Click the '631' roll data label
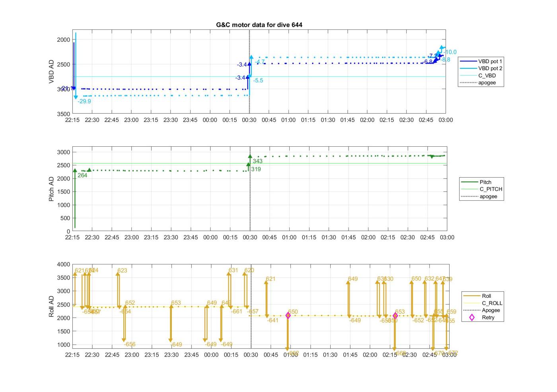Screen dimensions: 557x392 (x=233, y=270)
